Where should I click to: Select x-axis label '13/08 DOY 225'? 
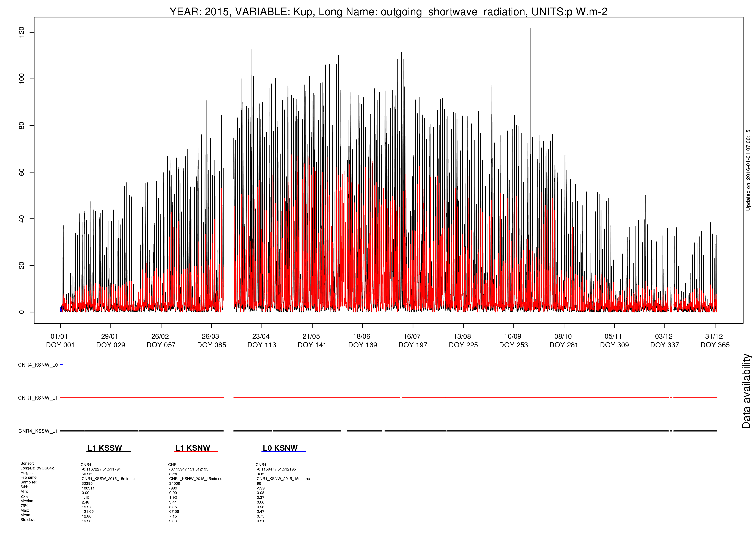(x=463, y=341)
